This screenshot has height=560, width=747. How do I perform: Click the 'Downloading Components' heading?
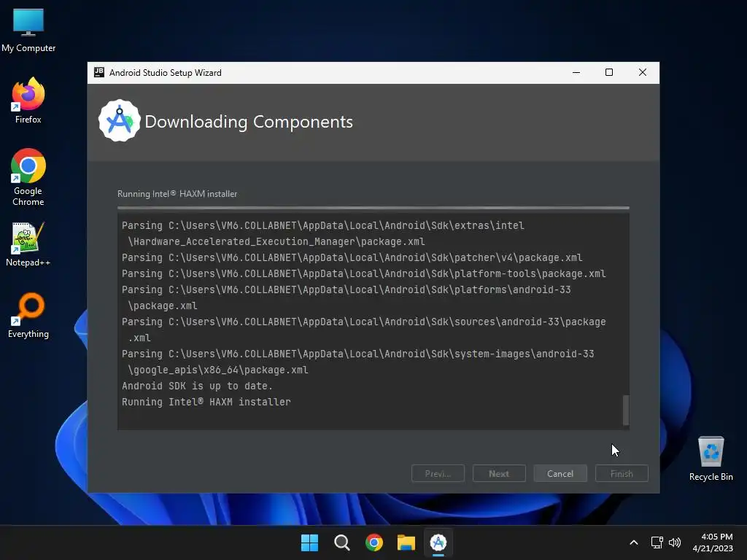(249, 122)
